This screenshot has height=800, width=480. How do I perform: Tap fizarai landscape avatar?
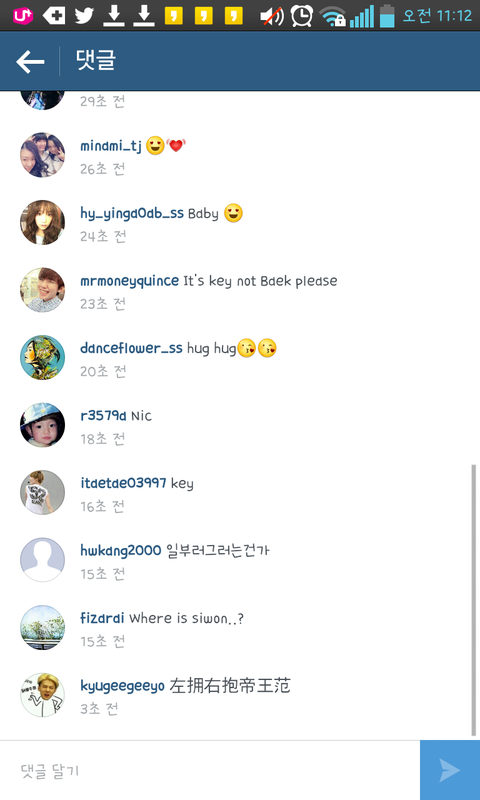(42, 627)
